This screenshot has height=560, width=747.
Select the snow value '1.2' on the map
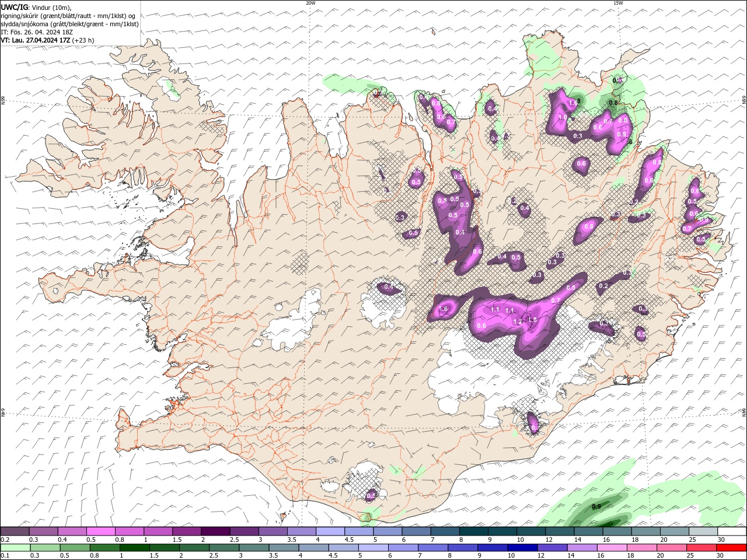click(517, 321)
